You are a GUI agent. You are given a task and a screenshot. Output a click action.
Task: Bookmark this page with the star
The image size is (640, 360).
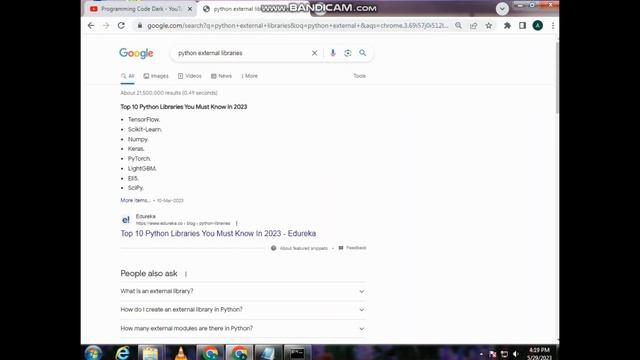(x=489, y=25)
